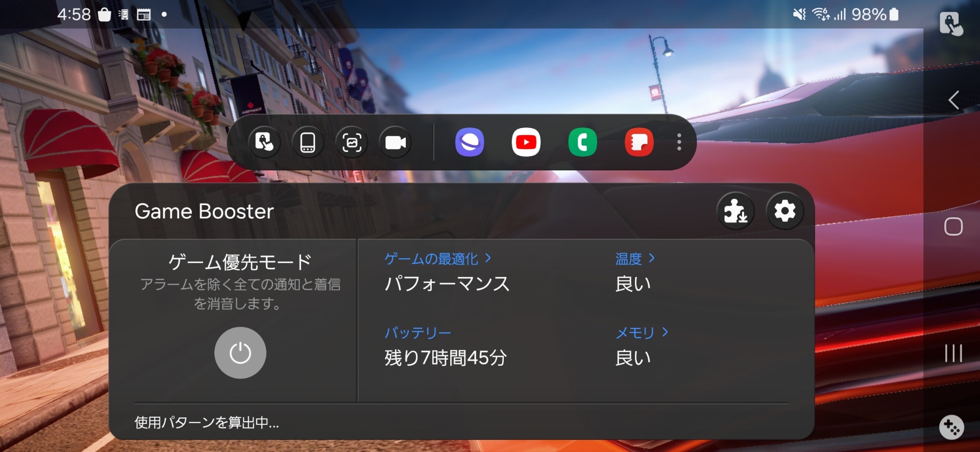Start screen recording with camera icon

pos(396,142)
